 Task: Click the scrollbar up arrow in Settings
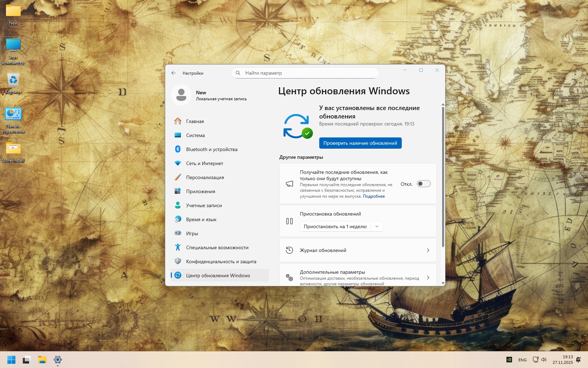tap(443, 104)
